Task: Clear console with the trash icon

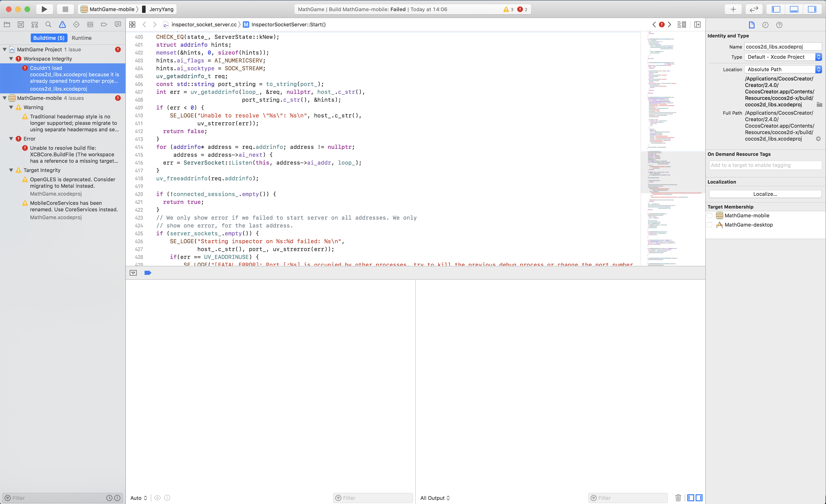Action: pos(678,498)
